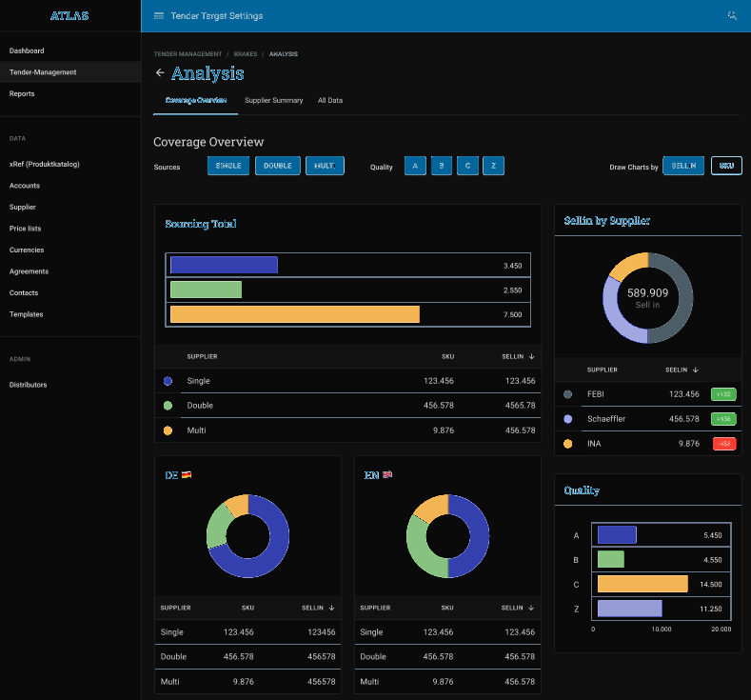Screen dimensions: 751x700
Task: Click green dot for Double row
Action: (168, 406)
